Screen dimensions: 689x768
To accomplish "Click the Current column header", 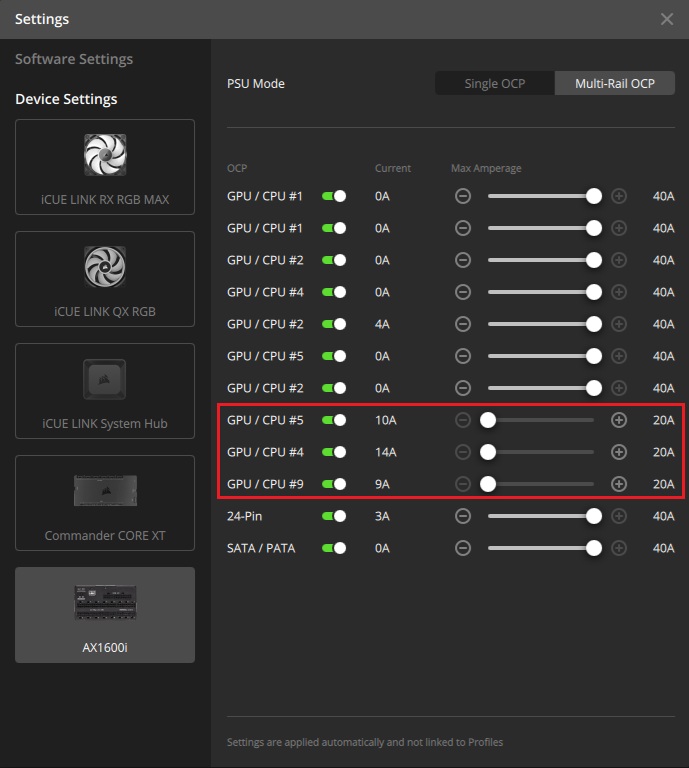I will pyautogui.click(x=393, y=168).
